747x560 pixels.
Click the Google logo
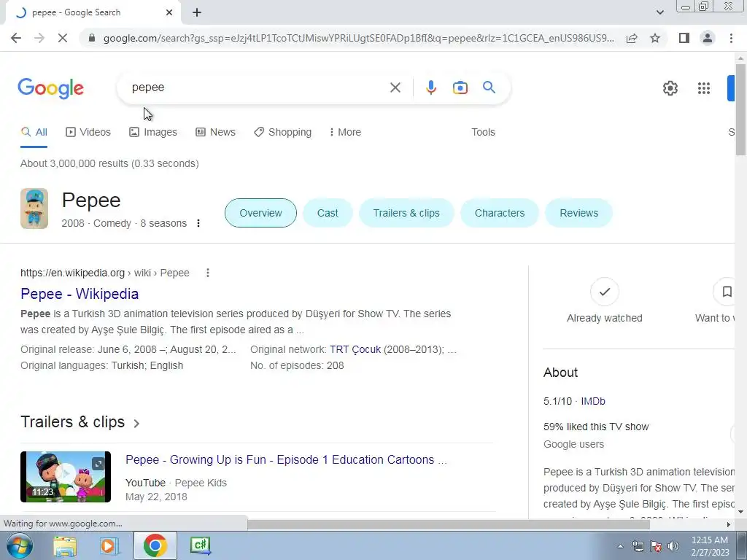point(51,88)
